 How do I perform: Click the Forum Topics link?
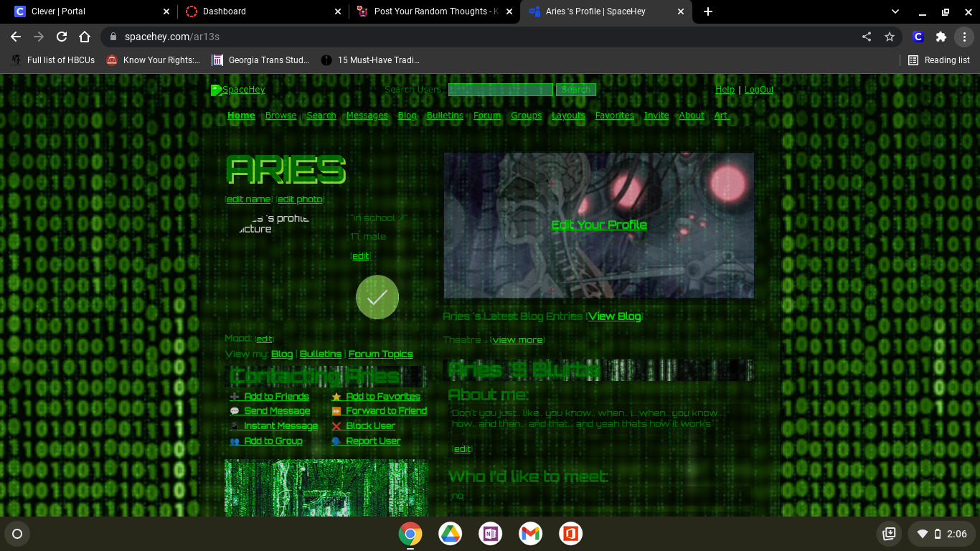(380, 354)
